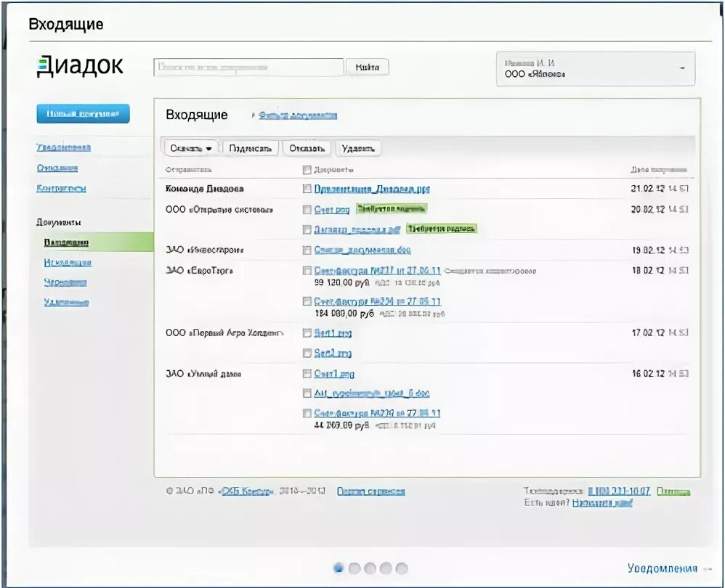Viewport: 725px width, 588px height.
Task: Open the ООО account selector dropdown
Action: coord(596,69)
